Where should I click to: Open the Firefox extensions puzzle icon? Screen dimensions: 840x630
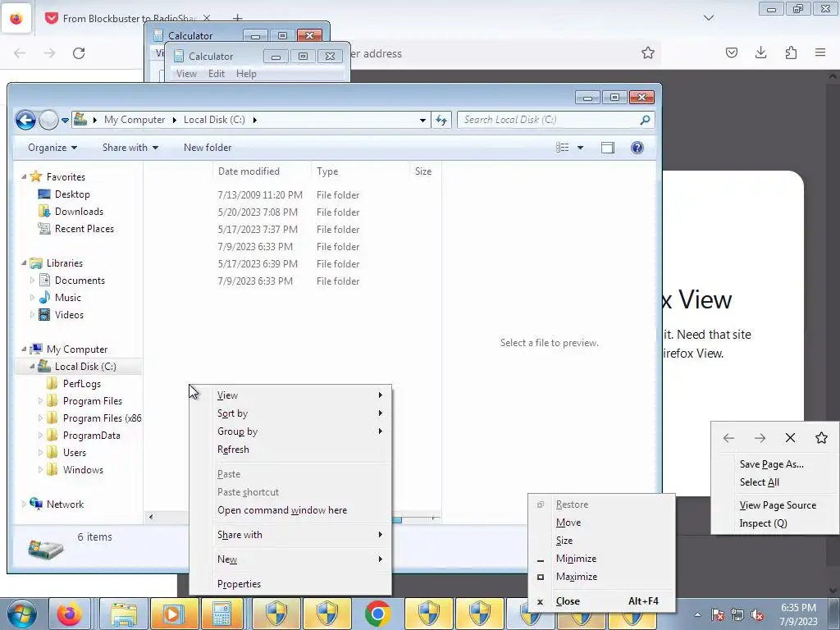pos(791,52)
